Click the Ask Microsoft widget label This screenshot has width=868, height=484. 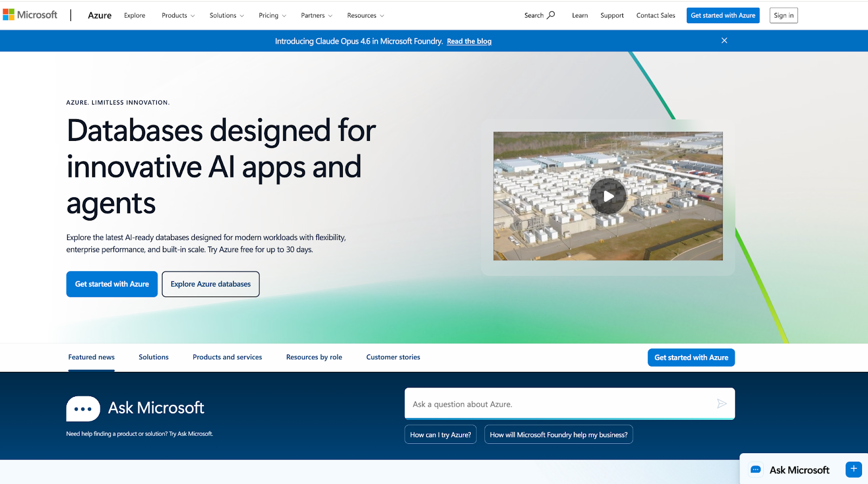click(x=800, y=470)
